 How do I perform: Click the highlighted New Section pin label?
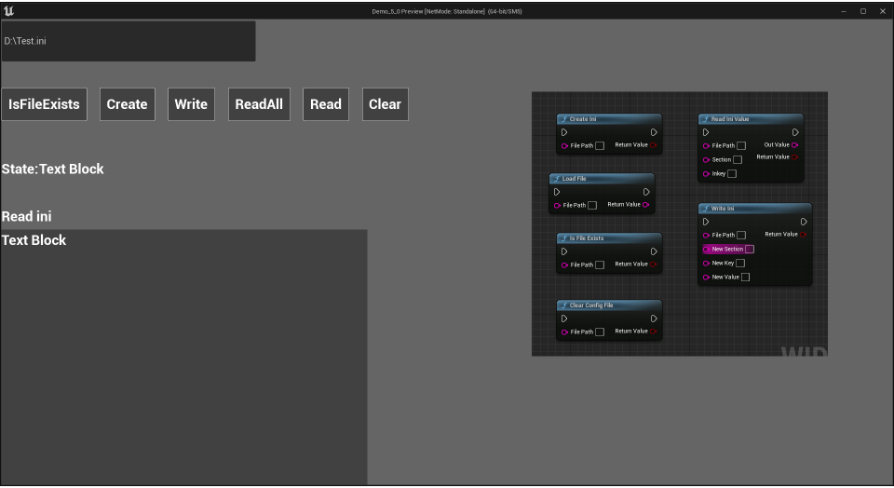pos(728,249)
